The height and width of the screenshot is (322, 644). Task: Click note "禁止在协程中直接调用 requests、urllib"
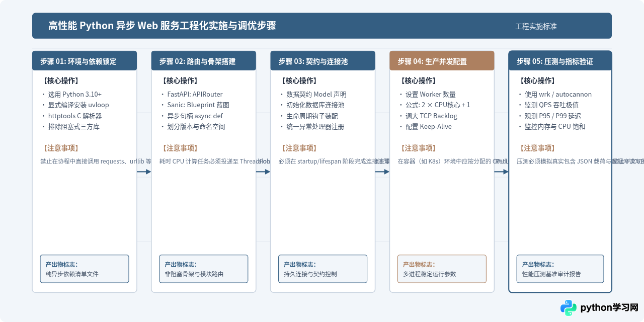(93, 162)
